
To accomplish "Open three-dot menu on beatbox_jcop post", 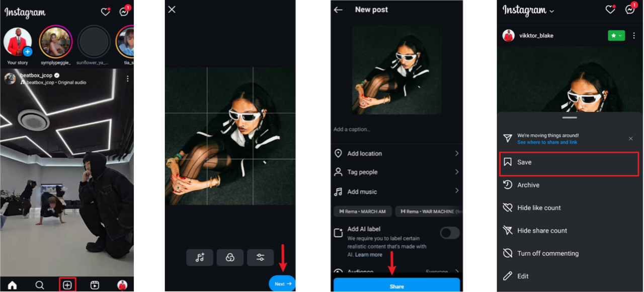I will [128, 79].
